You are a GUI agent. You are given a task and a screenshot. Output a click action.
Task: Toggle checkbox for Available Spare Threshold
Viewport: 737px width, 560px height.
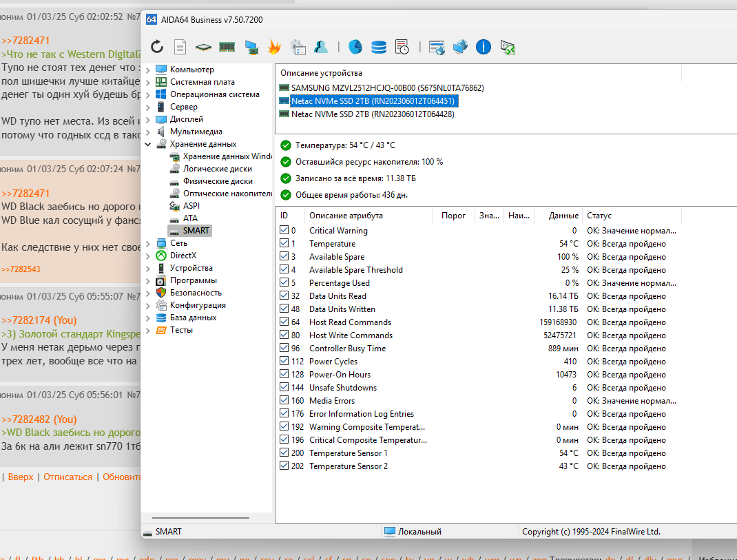click(284, 269)
